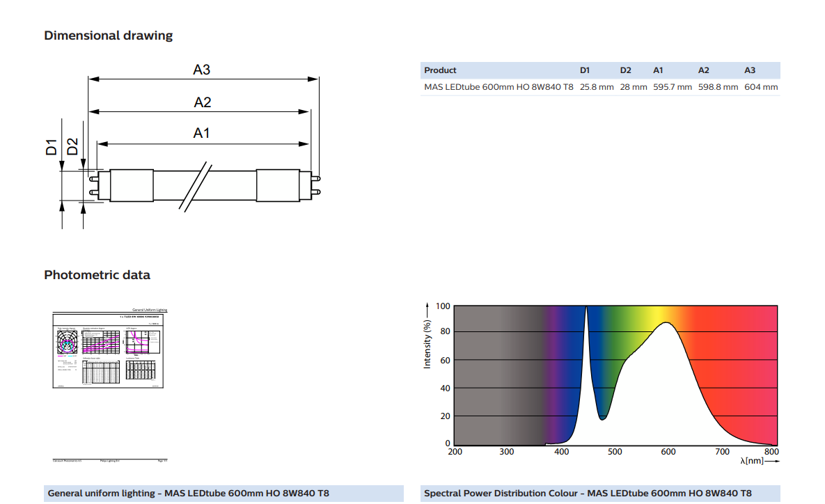Click the D1 dimension label in drawing
The image size is (825, 504).
click(52, 148)
